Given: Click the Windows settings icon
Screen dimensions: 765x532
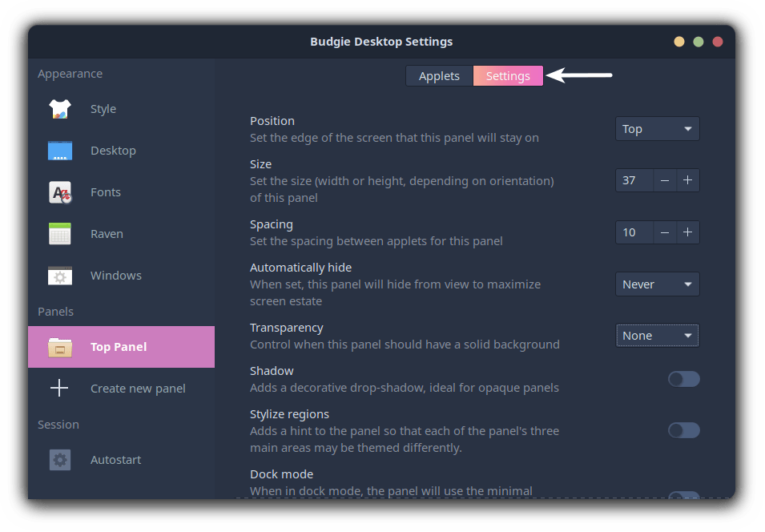Looking at the screenshot, I should (60, 276).
